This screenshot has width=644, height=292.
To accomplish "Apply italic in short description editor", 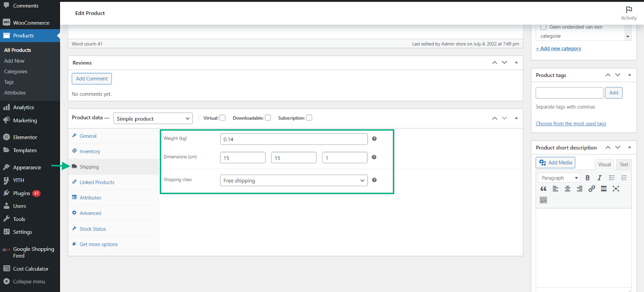I will tap(599, 178).
